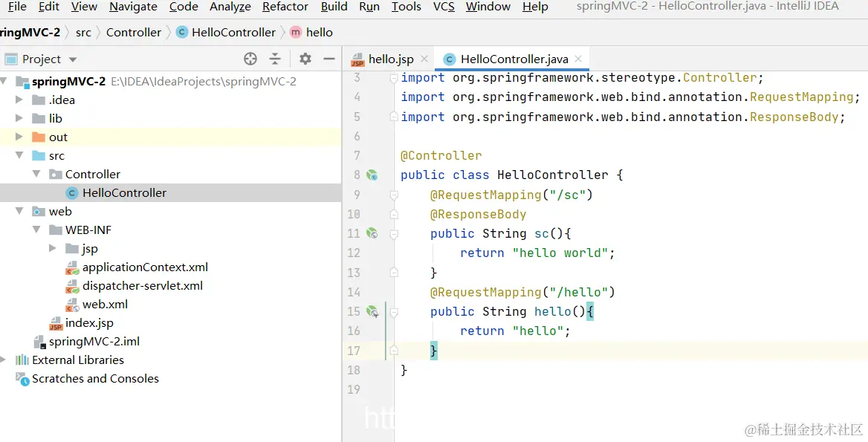Click the HelloController breadcrumb
This screenshot has height=442, width=868.
pos(233,33)
